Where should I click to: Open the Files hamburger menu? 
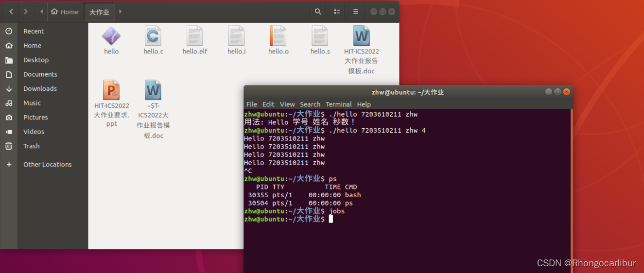click(356, 12)
